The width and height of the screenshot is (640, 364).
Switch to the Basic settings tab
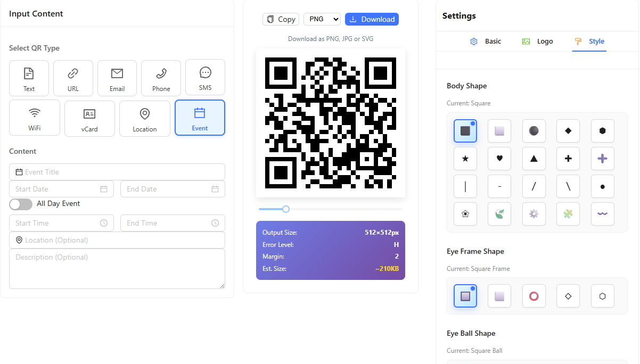(486, 41)
